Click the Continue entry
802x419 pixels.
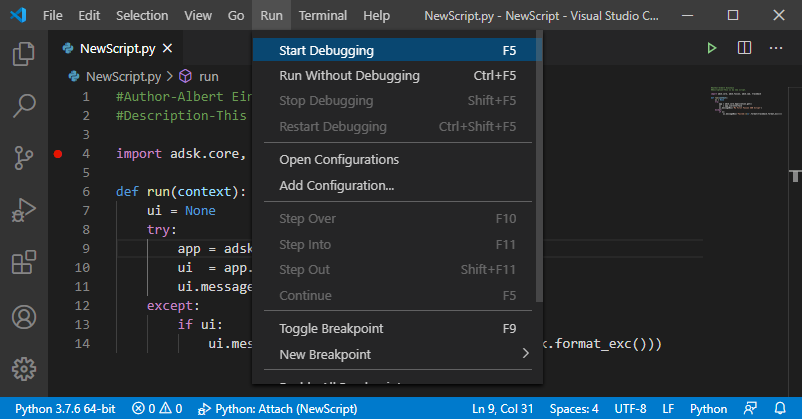tap(397, 295)
